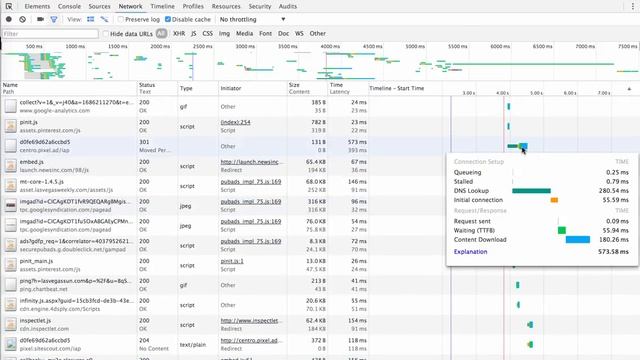Toggle the overview view icon
Viewport: 640px width, 360px height.
104,19
